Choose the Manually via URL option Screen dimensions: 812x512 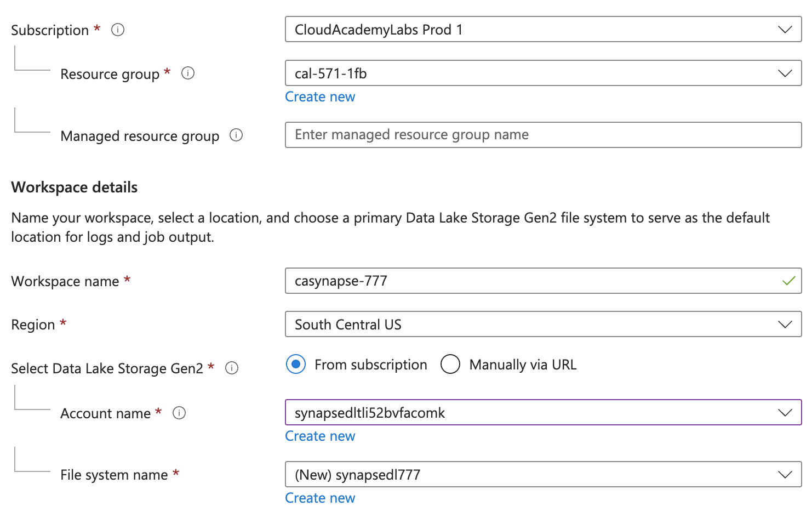tap(450, 365)
